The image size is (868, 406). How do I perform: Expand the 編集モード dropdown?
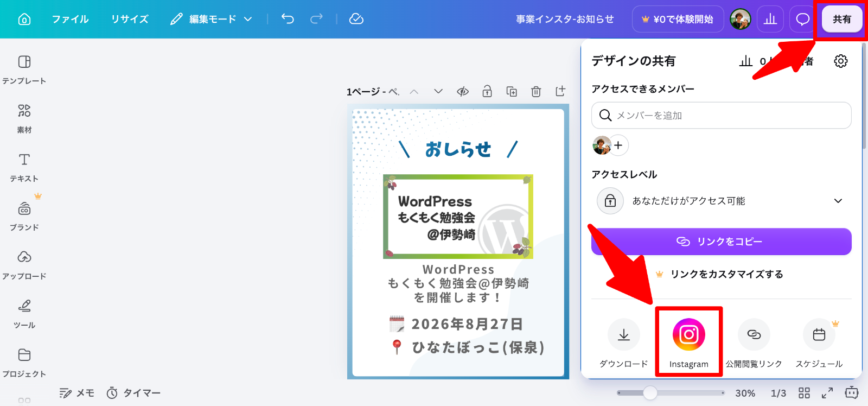coord(211,20)
